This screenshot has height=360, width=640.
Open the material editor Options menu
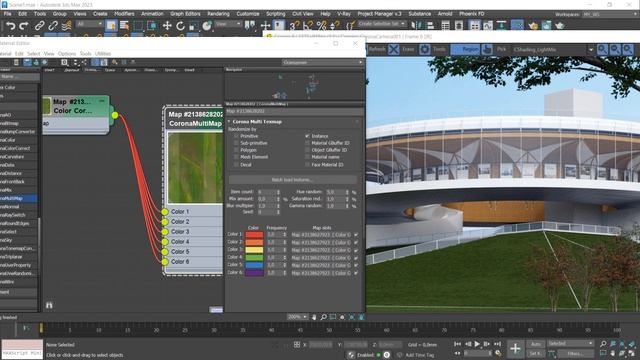pyautogui.click(x=67, y=53)
